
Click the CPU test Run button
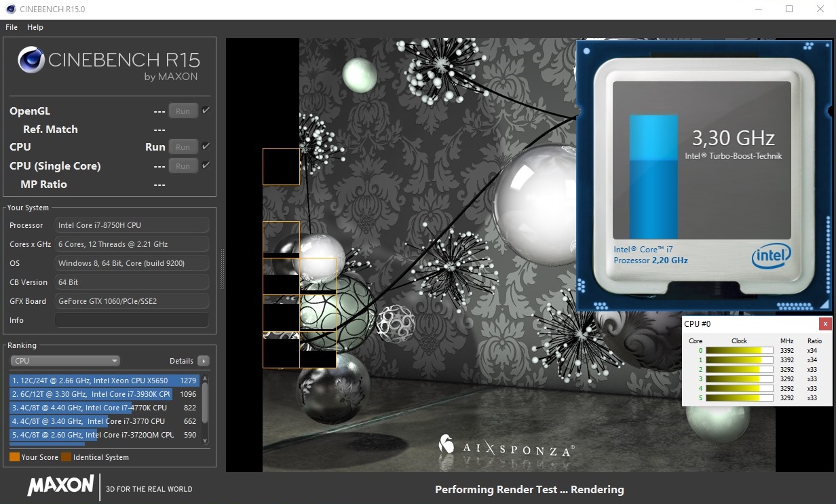pyautogui.click(x=183, y=147)
